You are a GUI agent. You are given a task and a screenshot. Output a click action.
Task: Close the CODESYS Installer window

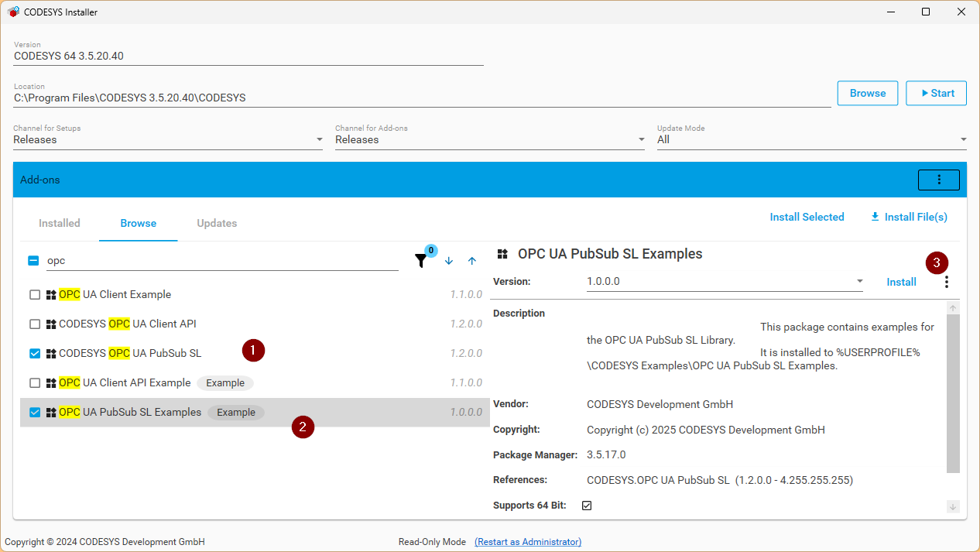click(961, 12)
